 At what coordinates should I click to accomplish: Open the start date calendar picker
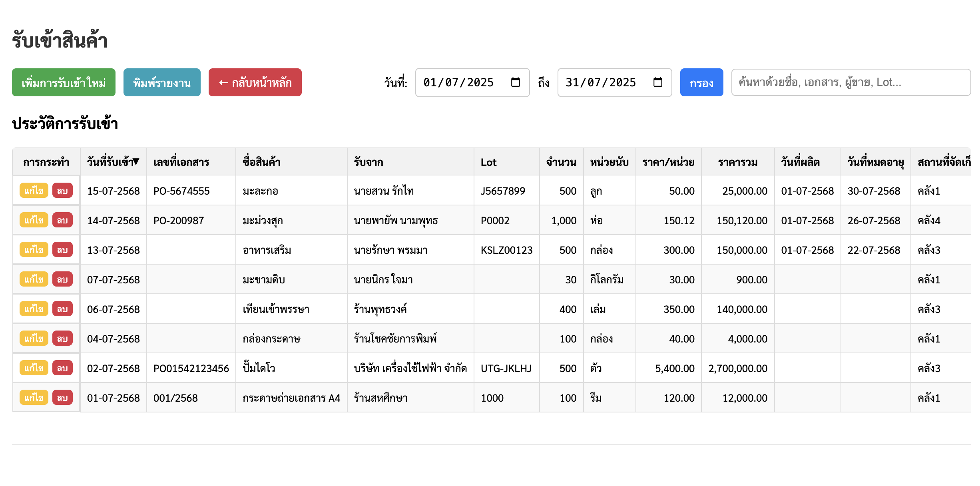click(x=516, y=83)
